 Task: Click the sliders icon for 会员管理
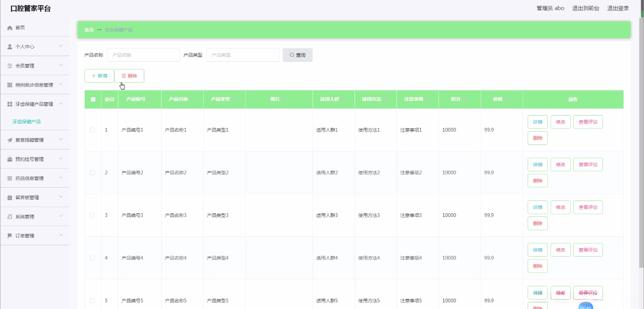tap(10, 66)
